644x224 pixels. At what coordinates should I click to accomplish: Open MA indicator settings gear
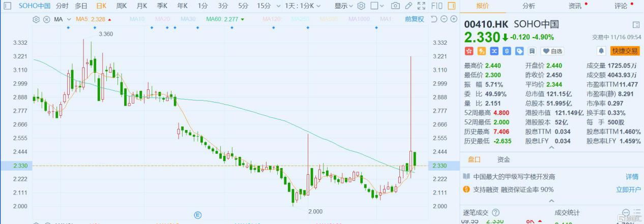[36, 19]
